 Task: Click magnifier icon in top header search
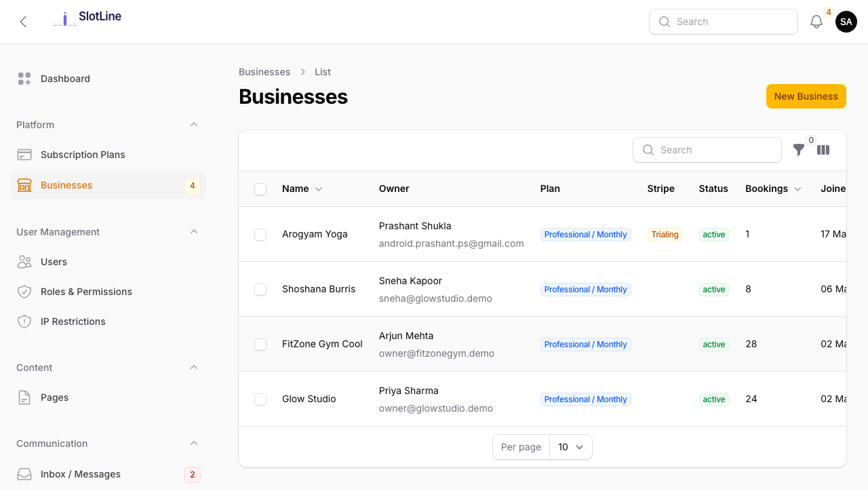[665, 22]
